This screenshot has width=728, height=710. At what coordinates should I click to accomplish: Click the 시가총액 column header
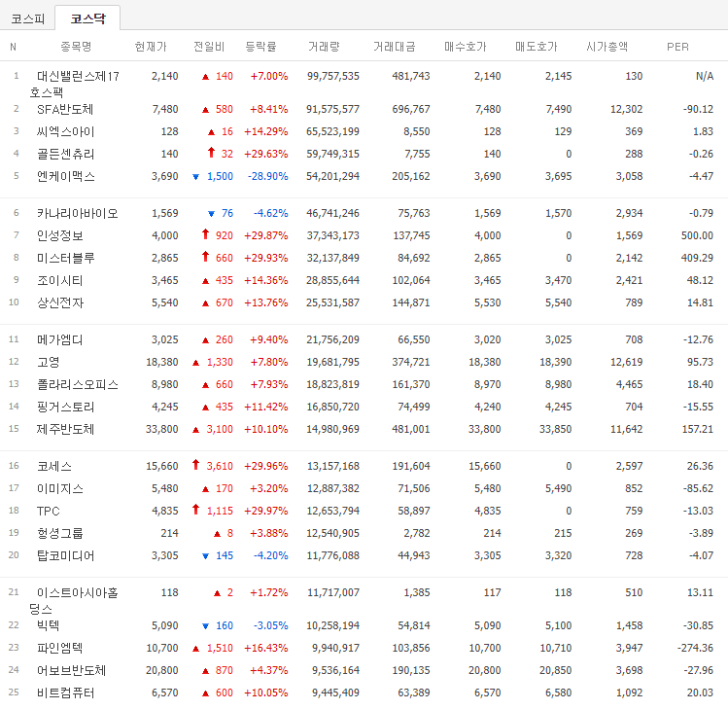tap(607, 47)
